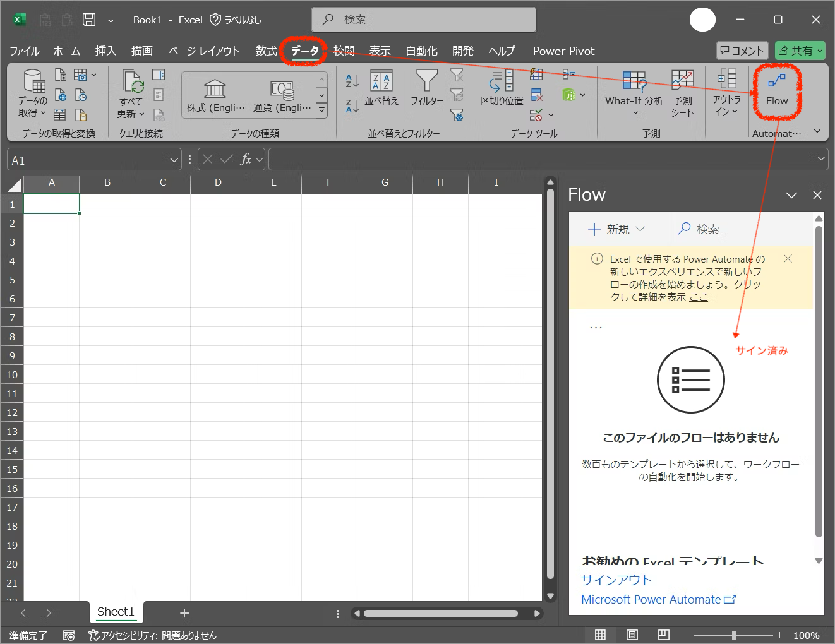
Task: Switch to the ホーム tab
Action: 66,51
